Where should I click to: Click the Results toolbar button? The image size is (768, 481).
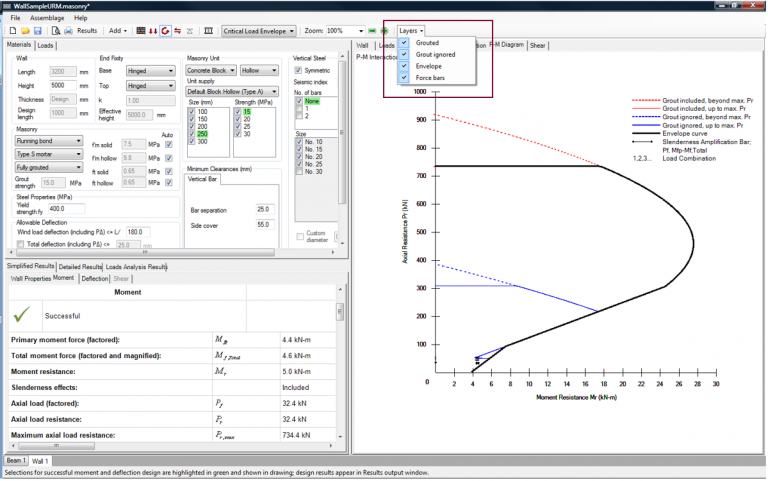pyautogui.click(x=87, y=31)
